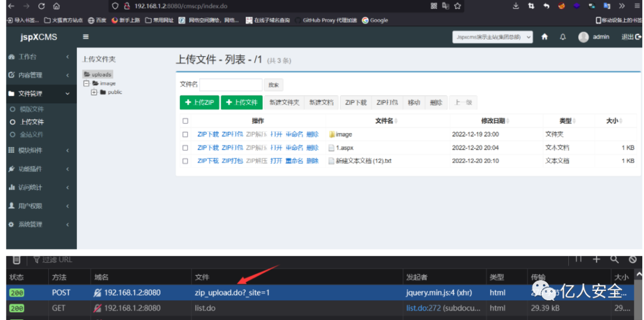Open the QR code icon in address bar
Screen dimensions: 644x320
(x=434, y=6)
